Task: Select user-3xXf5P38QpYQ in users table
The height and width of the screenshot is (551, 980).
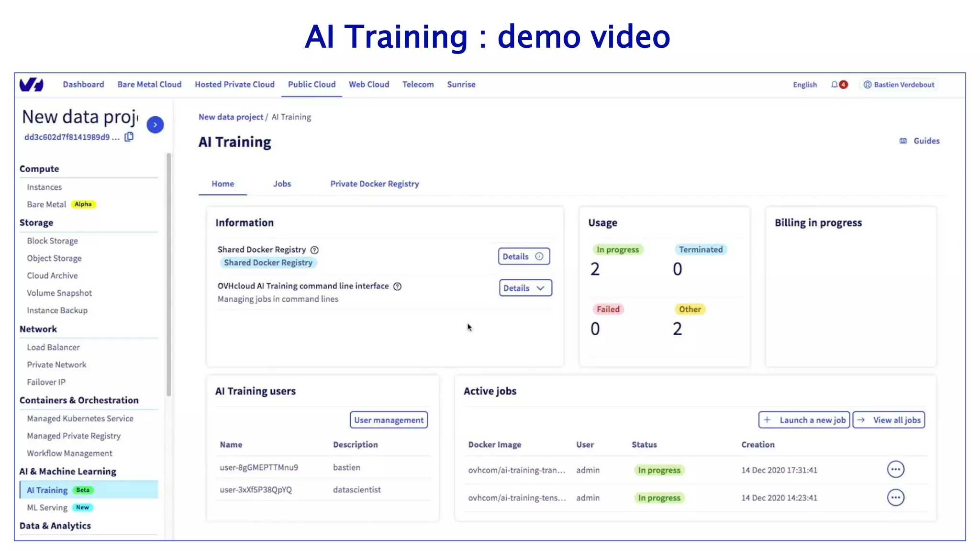Action: pos(256,490)
